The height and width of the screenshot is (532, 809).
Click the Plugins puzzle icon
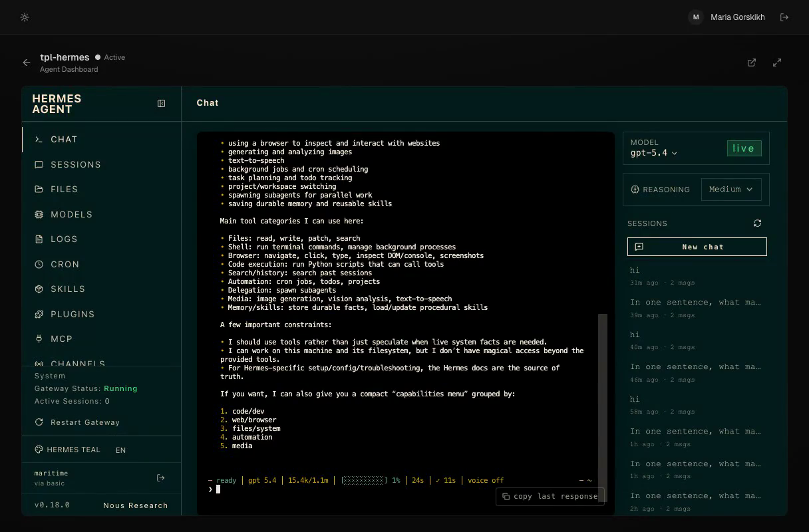39,314
